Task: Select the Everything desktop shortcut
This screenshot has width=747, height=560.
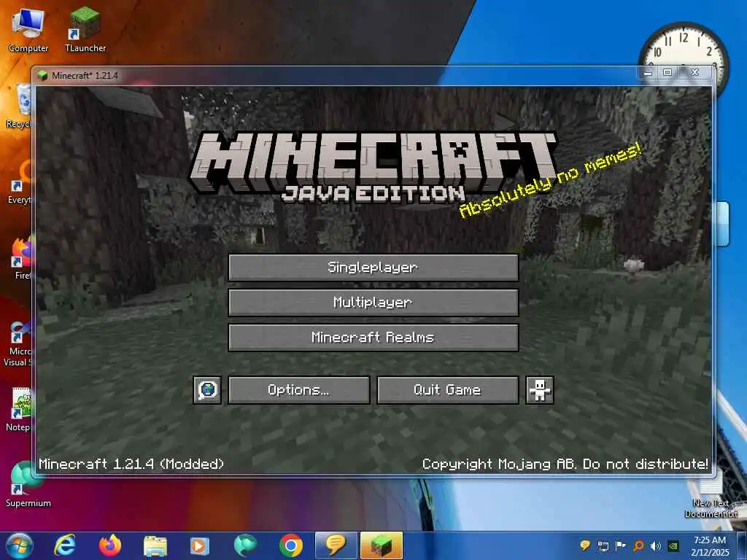Action: [x=19, y=183]
